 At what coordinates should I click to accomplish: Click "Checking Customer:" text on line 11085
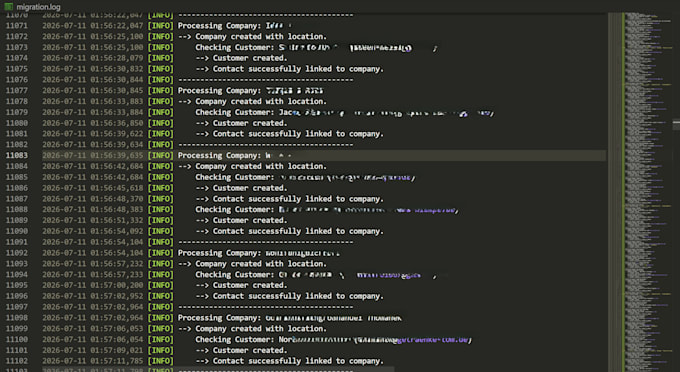coord(235,178)
